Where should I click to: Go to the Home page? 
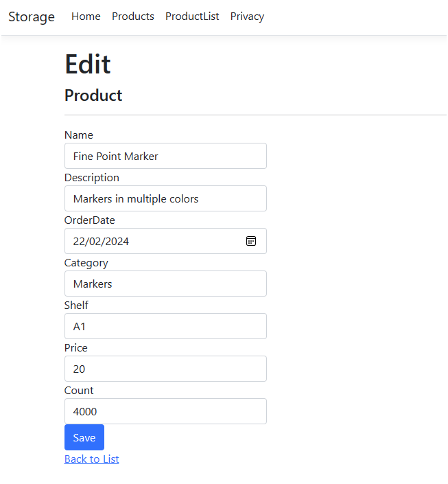point(86,16)
